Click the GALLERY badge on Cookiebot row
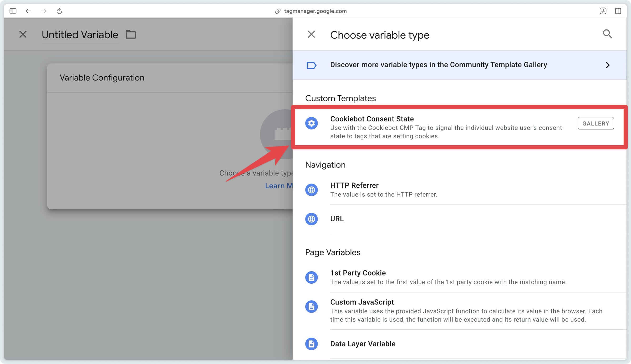Screen dimensions: 631x364 pyautogui.click(x=596, y=123)
